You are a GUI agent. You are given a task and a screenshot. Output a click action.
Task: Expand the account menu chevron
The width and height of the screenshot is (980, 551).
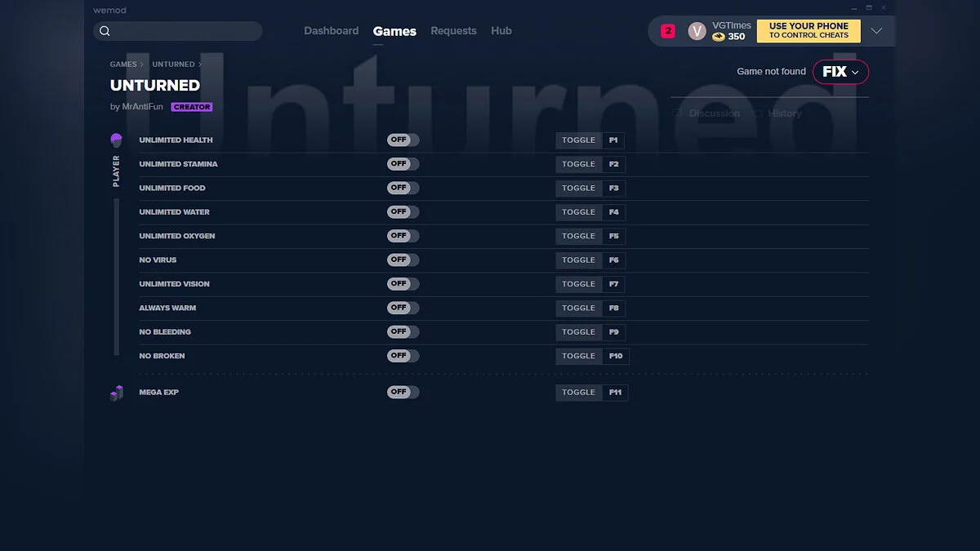pyautogui.click(x=876, y=31)
